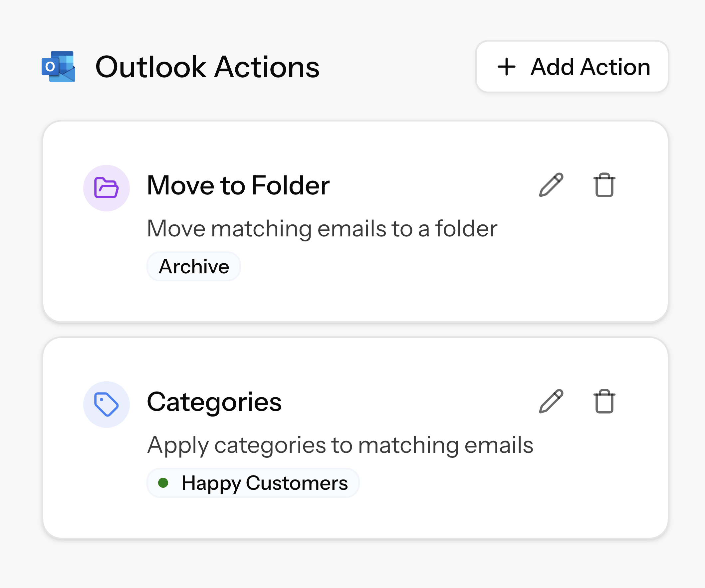Click the Happy Customers label text
Screen dimensions: 705x588
coord(265,483)
